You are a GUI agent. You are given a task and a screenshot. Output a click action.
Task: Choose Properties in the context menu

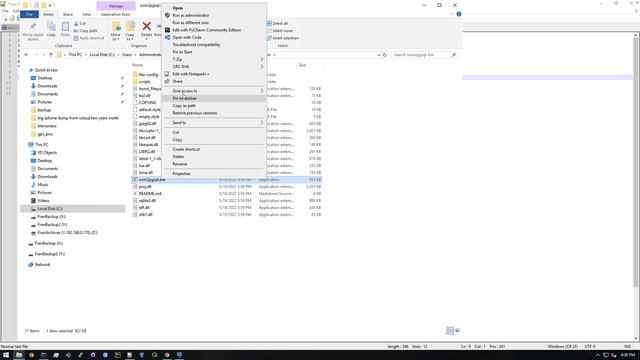point(214,174)
